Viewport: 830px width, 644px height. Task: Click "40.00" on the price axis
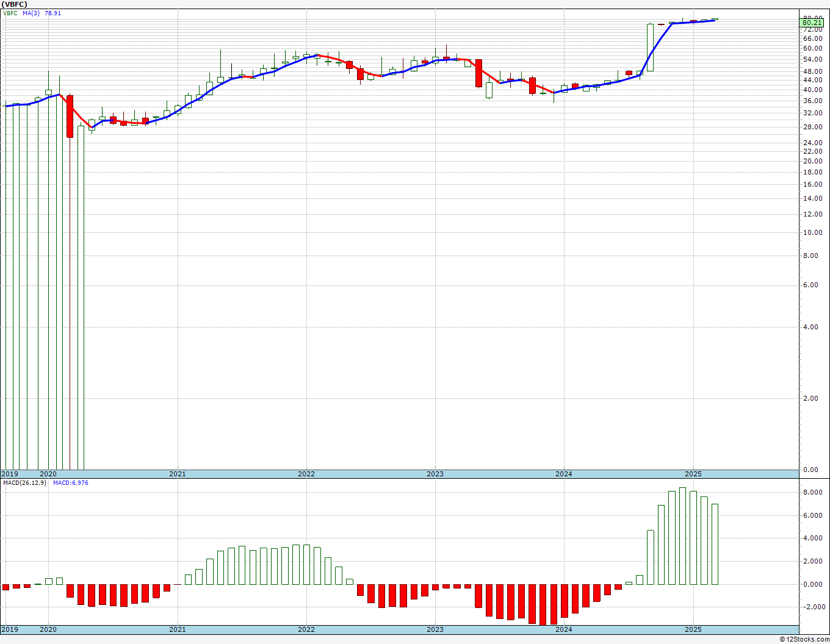[x=812, y=90]
